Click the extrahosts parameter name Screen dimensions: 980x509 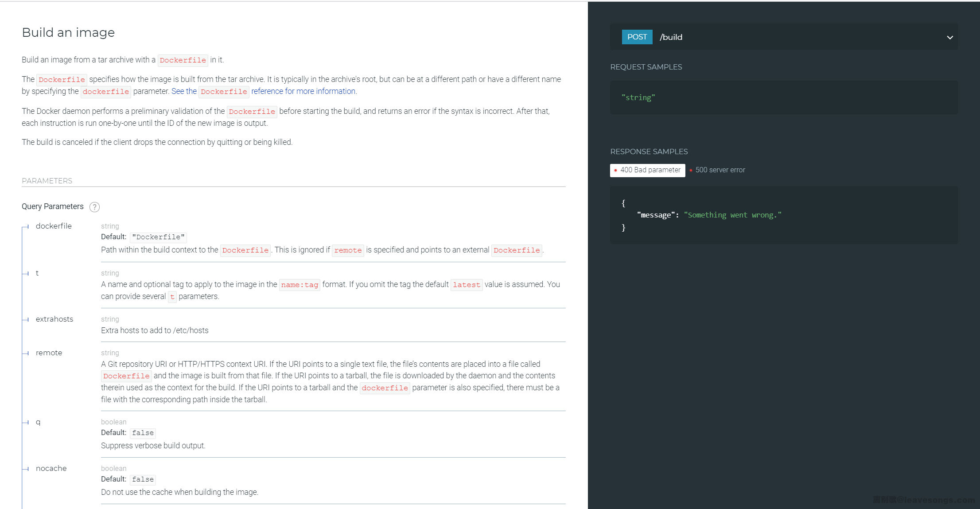point(54,319)
